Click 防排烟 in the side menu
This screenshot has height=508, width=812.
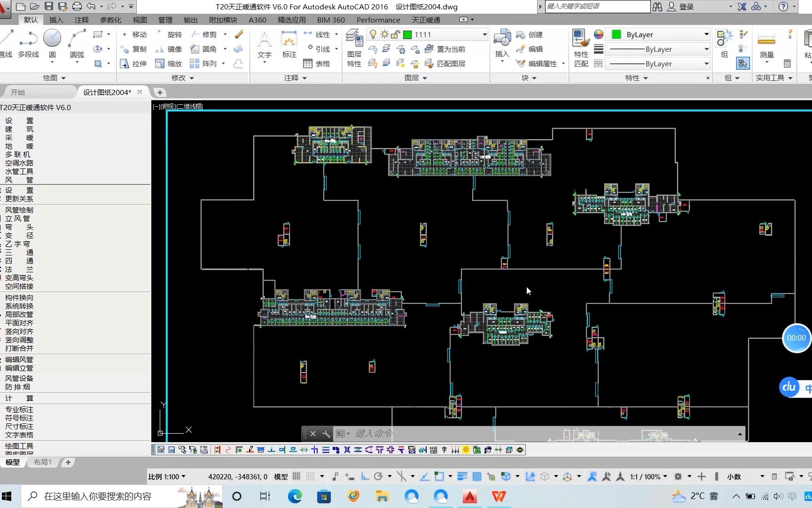pos(18,387)
